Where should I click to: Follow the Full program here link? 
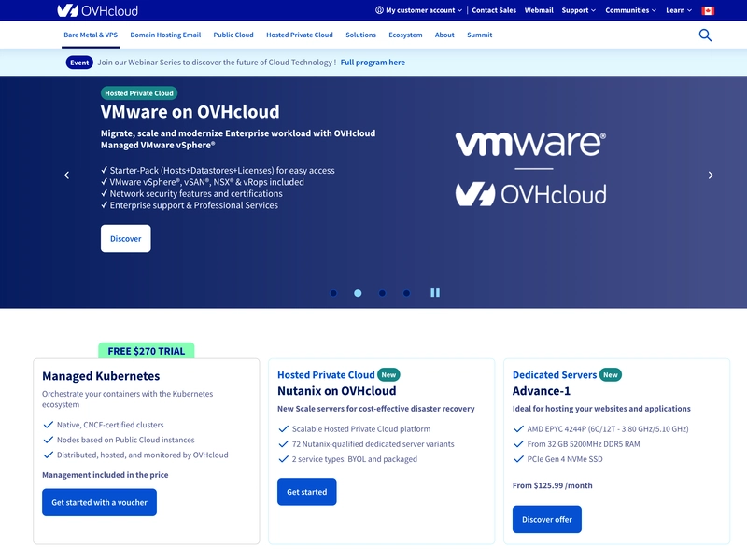(373, 63)
